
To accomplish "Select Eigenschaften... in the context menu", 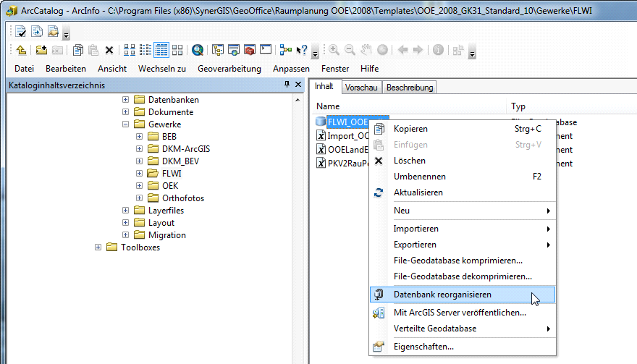I will [x=423, y=347].
